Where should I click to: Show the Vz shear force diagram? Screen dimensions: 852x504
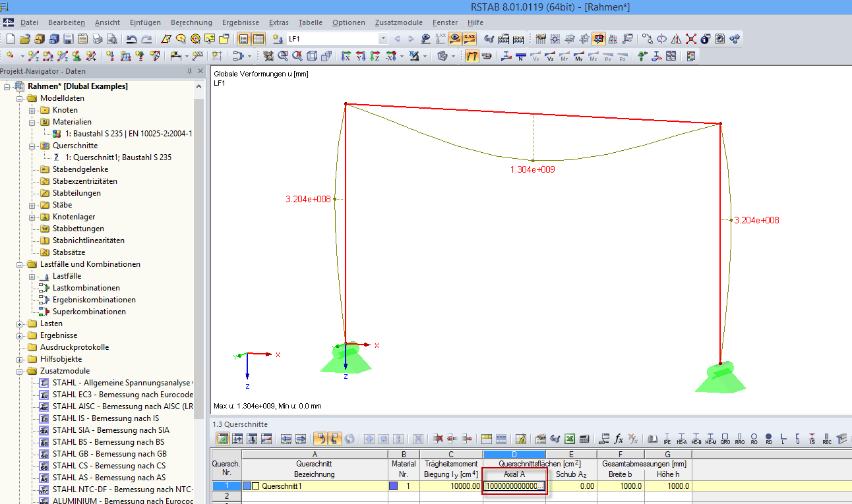tap(550, 57)
